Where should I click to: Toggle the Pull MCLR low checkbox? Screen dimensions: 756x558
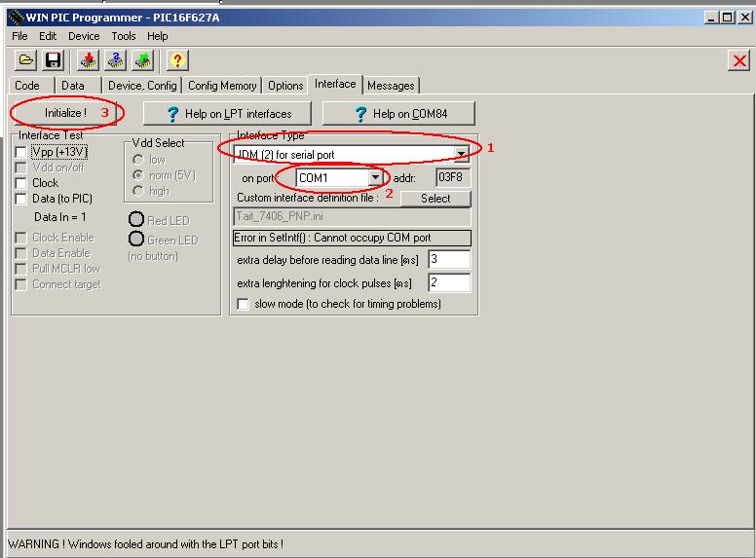[20, 269]
